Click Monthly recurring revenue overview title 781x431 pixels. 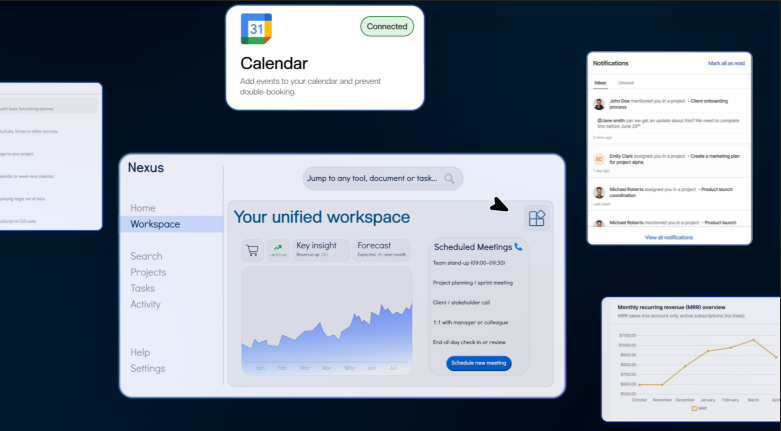coord(671,307)
